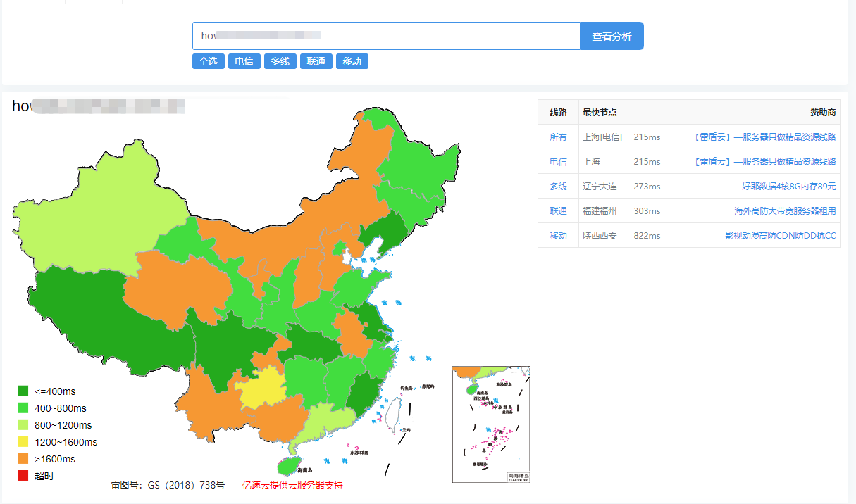Open the 好耶数据4核8G内存89元 sponsor link
The height and width of the screenshot is (504, 856).
click(788, 186)
